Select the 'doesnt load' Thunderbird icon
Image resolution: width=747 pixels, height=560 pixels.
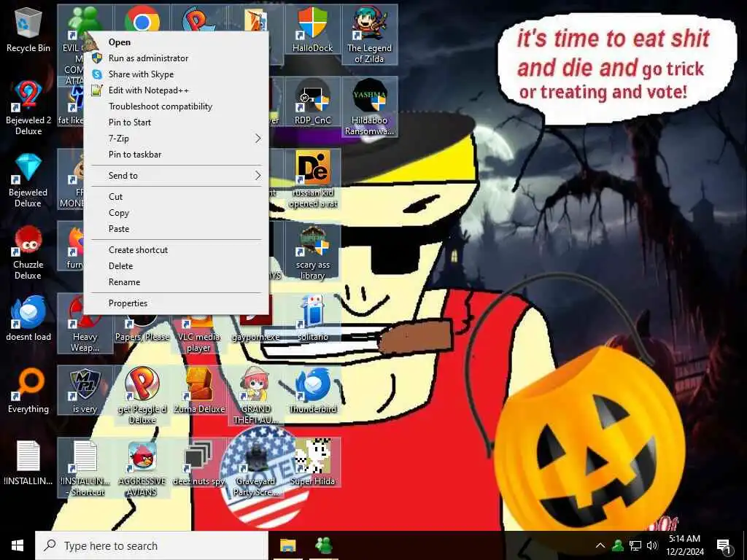[x=28, y=318]
